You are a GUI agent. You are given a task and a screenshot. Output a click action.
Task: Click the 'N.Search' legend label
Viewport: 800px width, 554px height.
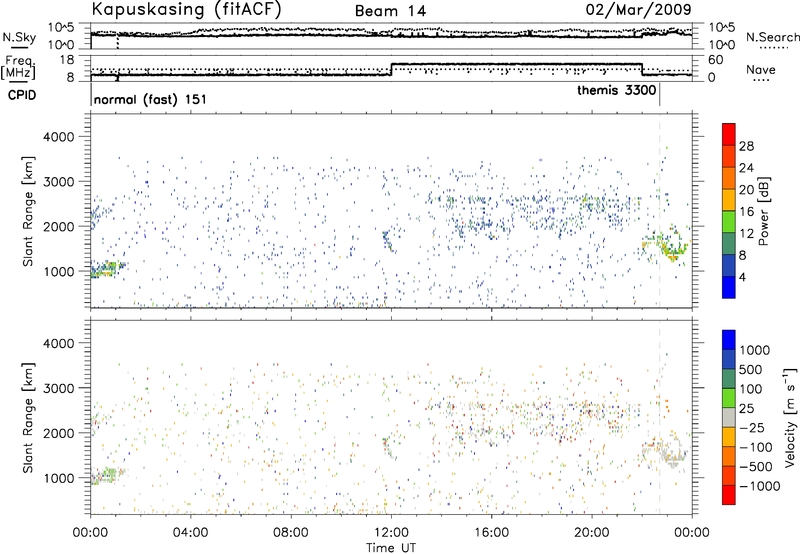click(x=773, y=37)
